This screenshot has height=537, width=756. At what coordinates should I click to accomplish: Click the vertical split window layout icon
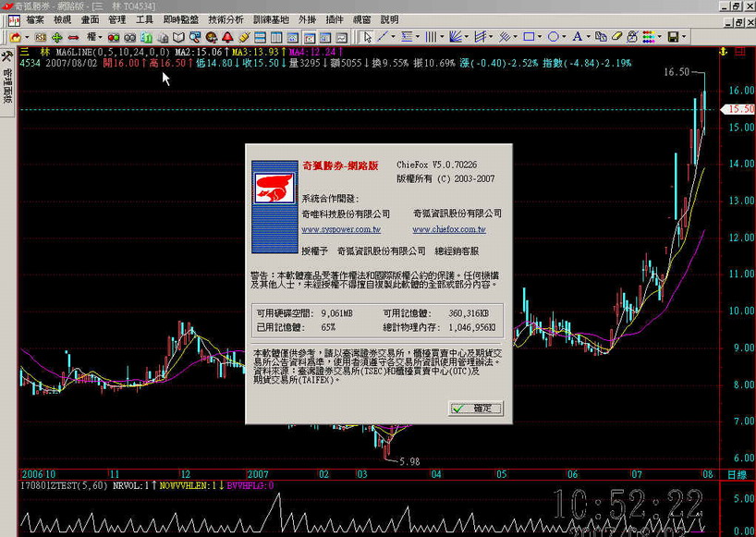click(276, 37)
